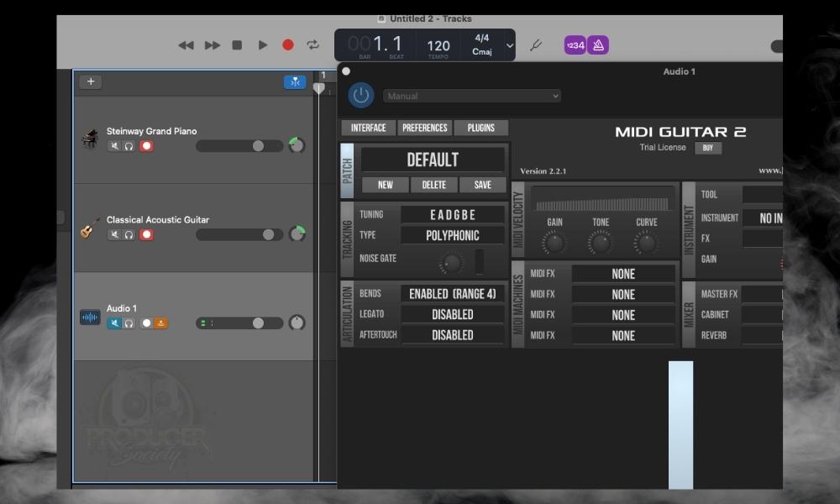The width and height of the screenshot is (840, 504).
Task: Record-enable the Steinway Grand Piano track
Action: point(146,146)
